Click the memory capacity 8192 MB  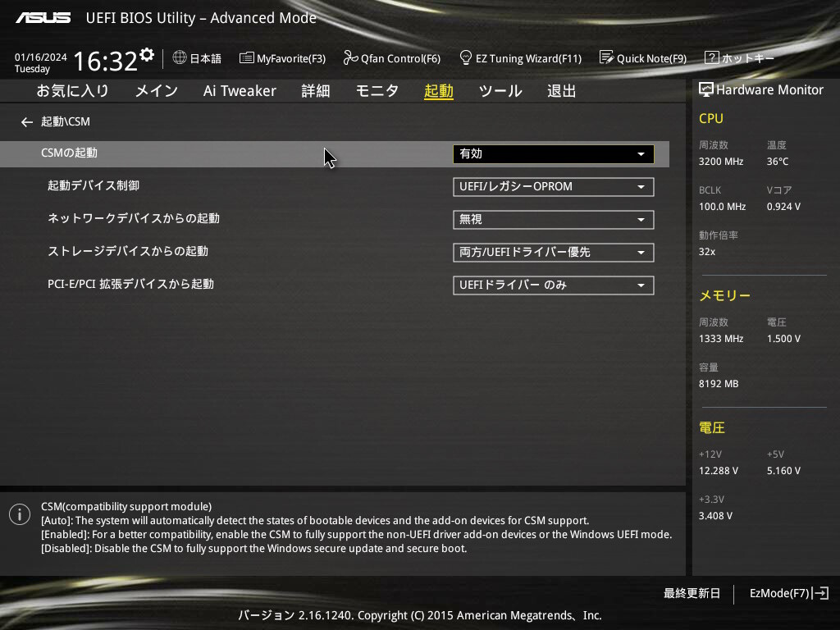(x=719, y=384)
